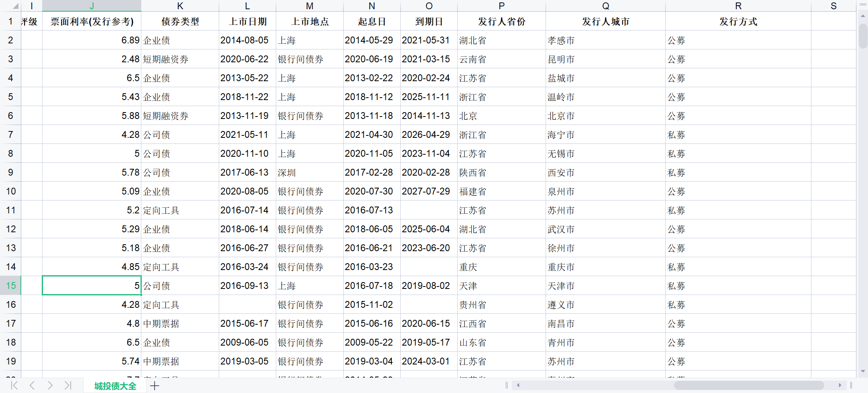Viewport: 868px width, 393px height.
Task: Select row 15 header
Action: click(x=11, y=286)
